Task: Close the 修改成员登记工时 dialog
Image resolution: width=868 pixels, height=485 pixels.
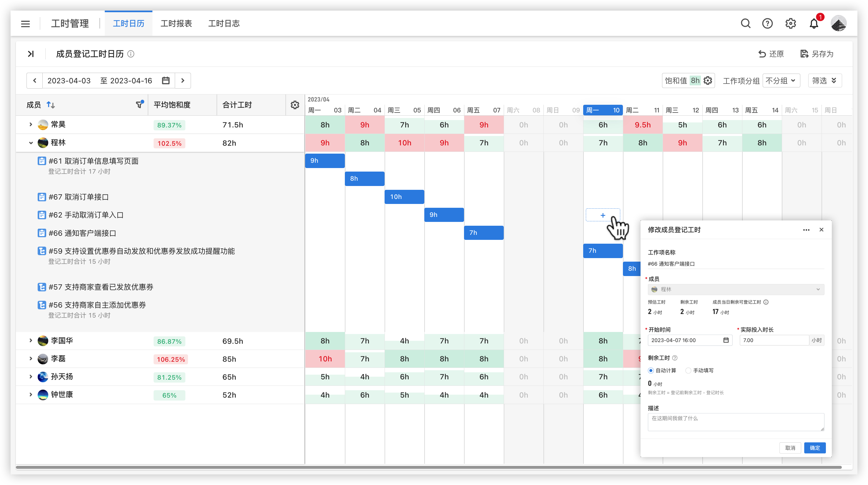Action: point(822,230)
